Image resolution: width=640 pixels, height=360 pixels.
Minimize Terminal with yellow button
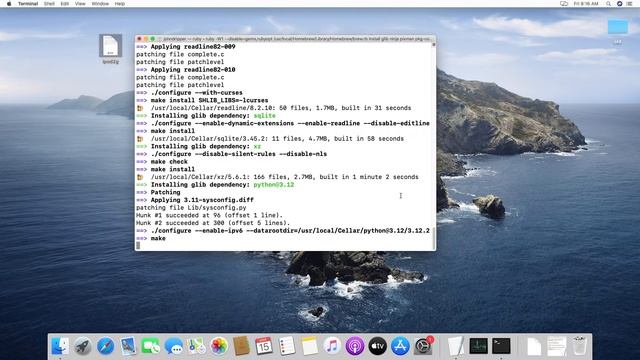coord(146,39)
